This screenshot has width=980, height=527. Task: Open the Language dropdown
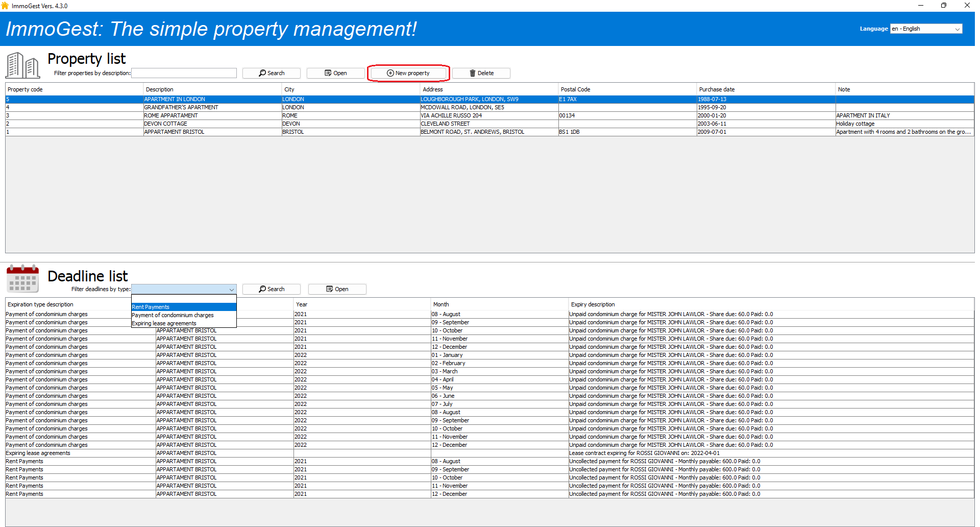click(958, 29)
